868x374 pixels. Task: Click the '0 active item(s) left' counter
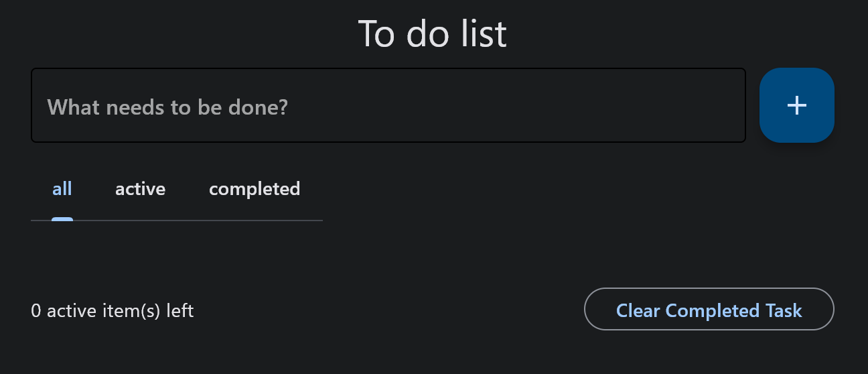point(112,311)
